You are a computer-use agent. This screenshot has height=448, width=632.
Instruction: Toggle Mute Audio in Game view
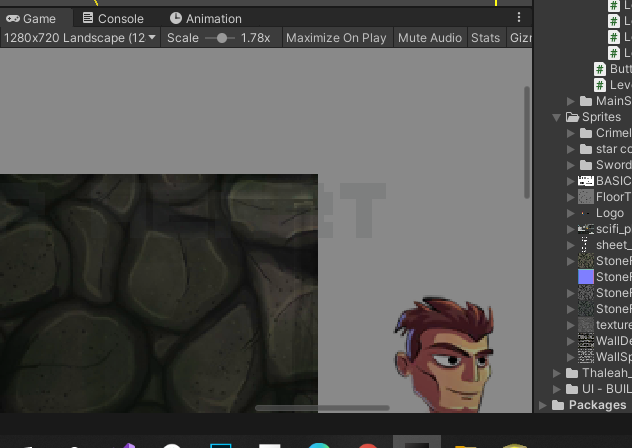[430, 38]
